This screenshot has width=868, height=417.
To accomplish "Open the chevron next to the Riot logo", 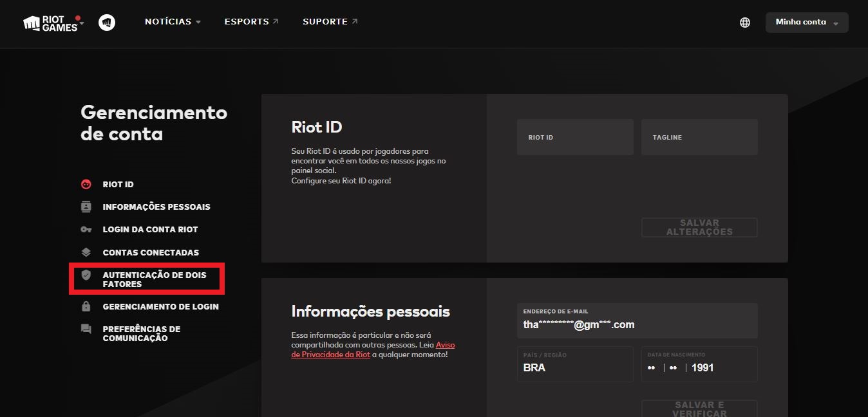I will [80, 24].
